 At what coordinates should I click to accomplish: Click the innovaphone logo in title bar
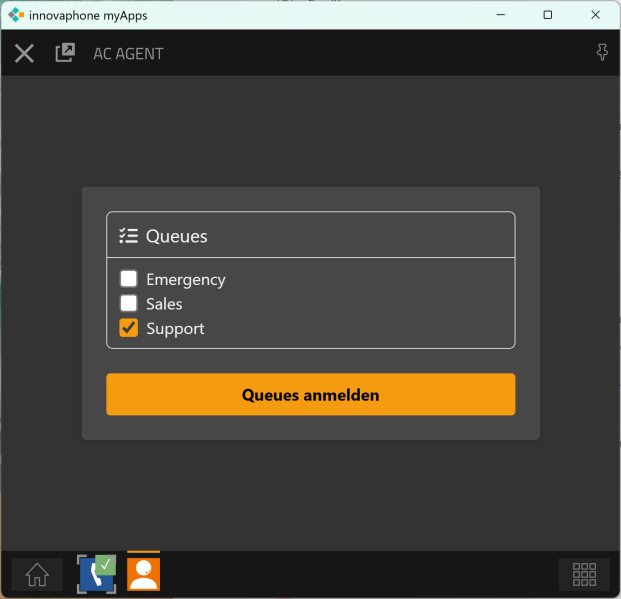[x=16, y=15]
